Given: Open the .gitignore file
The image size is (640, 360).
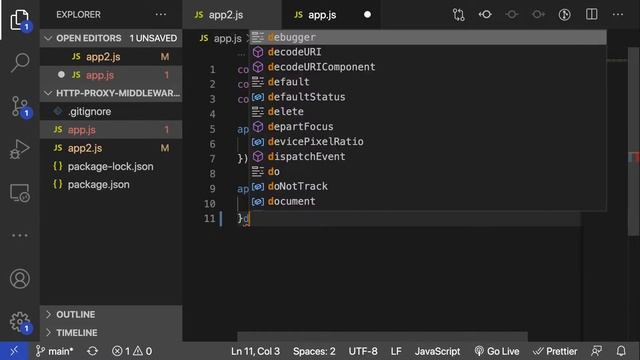Looking at the screenshot, I should pos(111,111).
